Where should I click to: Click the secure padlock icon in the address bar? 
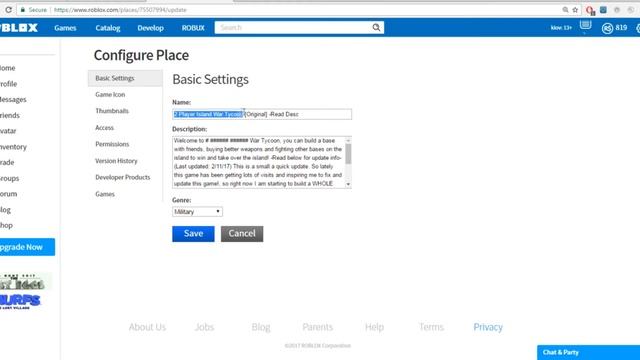(23, 9)
